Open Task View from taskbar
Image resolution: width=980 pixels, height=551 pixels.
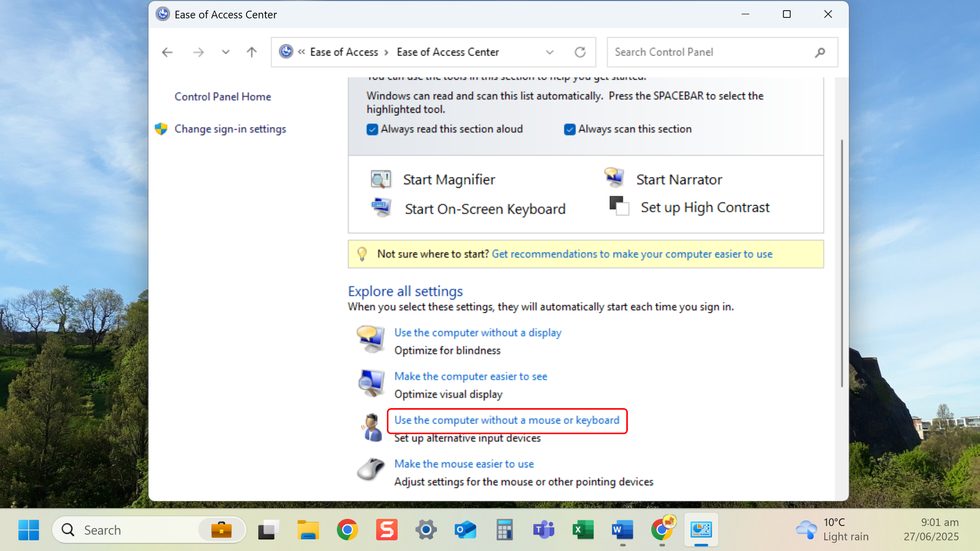268,530
